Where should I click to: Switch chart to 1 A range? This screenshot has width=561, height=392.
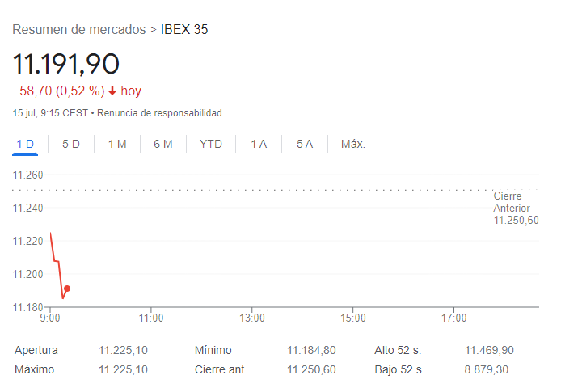259,144
